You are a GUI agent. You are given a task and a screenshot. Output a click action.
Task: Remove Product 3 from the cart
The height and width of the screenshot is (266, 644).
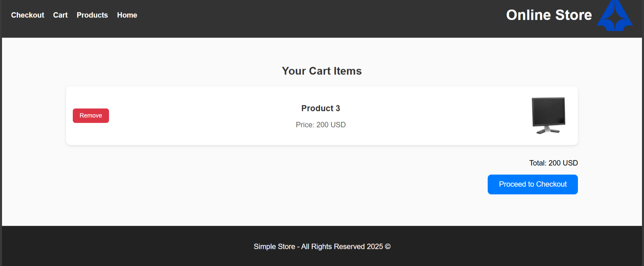point(91,116)
